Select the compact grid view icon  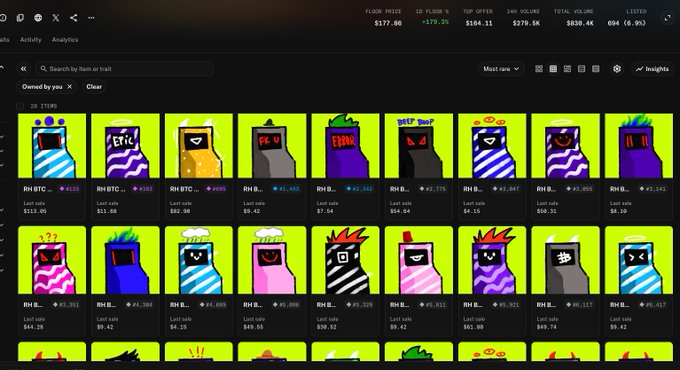pos(553,69)
